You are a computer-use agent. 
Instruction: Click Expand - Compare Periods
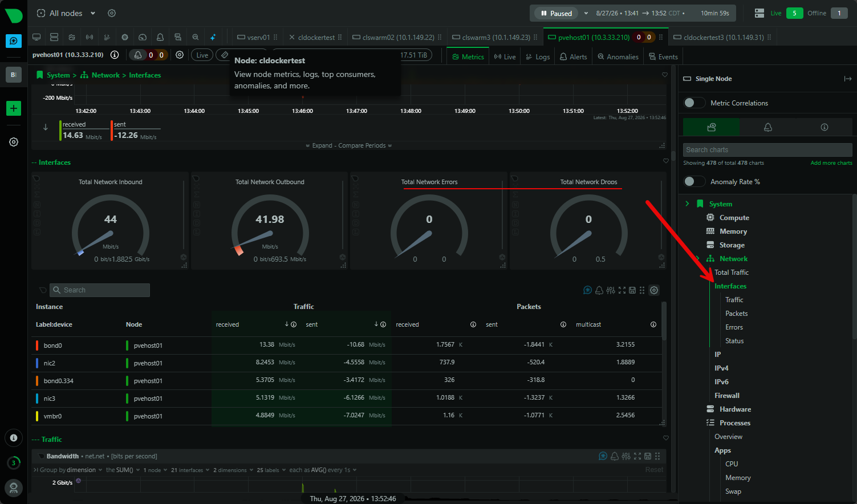(349, 145)
